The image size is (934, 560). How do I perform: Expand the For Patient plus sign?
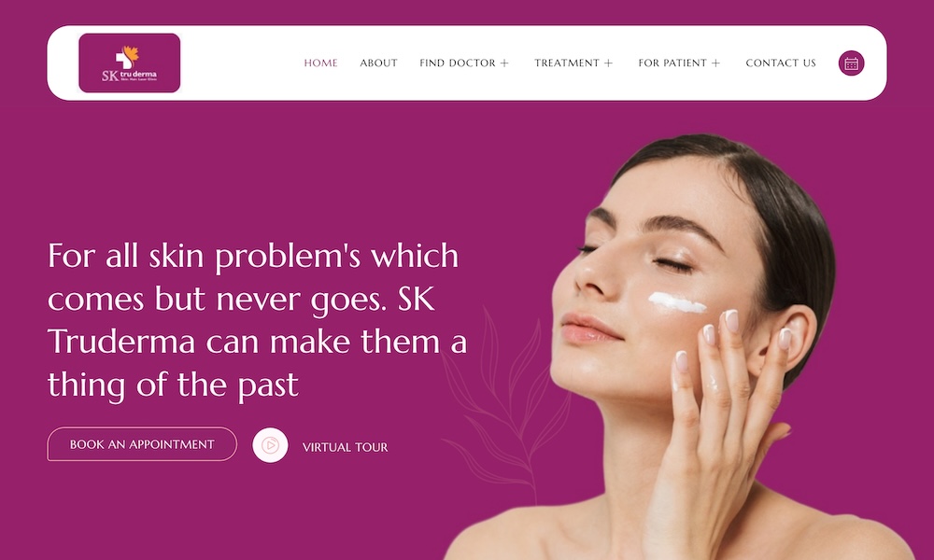(716, 63)
